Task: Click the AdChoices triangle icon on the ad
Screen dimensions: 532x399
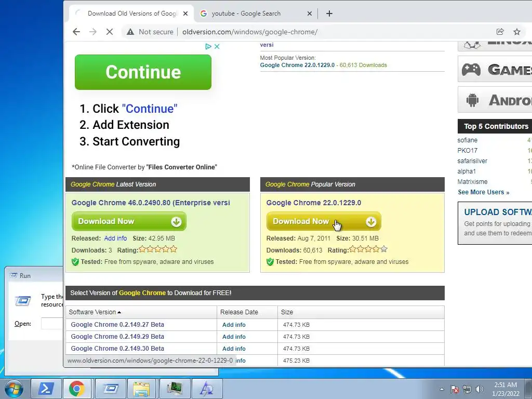Action: coord(208,46)
